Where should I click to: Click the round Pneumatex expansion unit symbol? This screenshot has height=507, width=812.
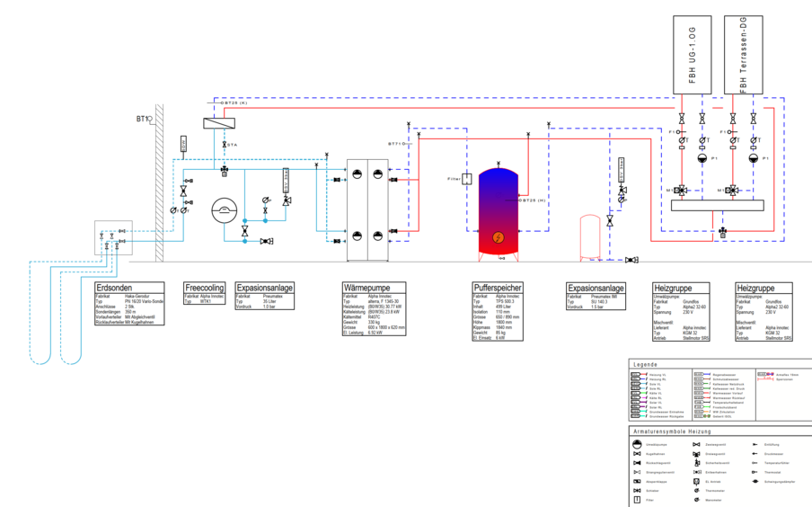coord(225,211)
